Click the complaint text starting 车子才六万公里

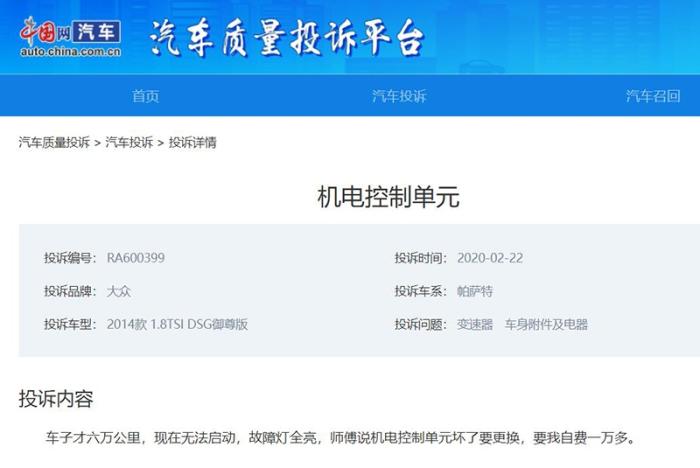tap(340, 437)
